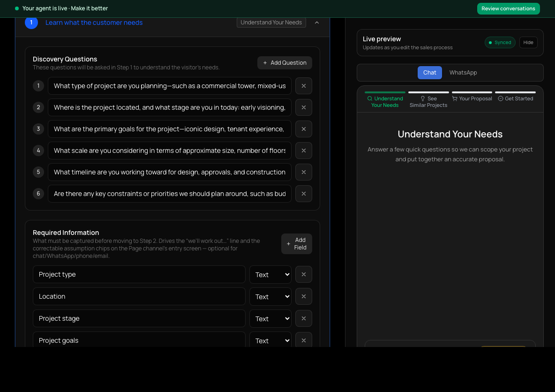Edit the Project type field name
This screenshot has height=392, width=555.
click(139, 274)
